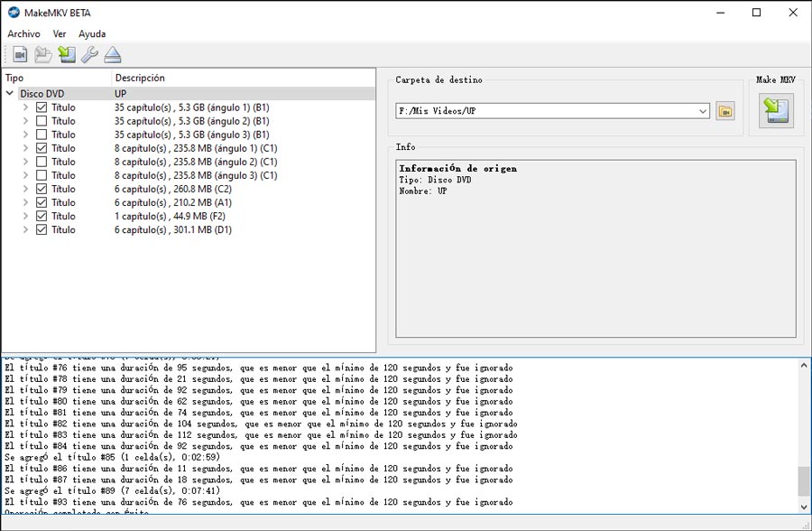Maximize the MakeMKV window
This screenshot has height=531, width=812.
[757, 13]
